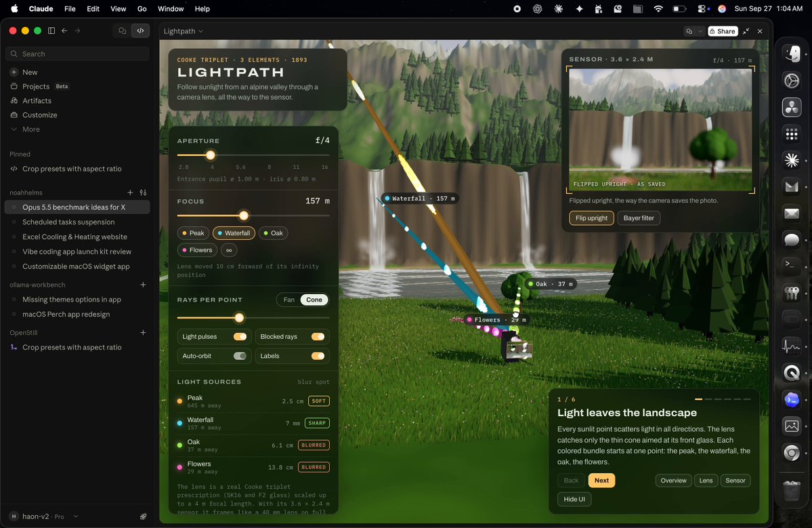Focus on the Peak preset

click(193, 233)
